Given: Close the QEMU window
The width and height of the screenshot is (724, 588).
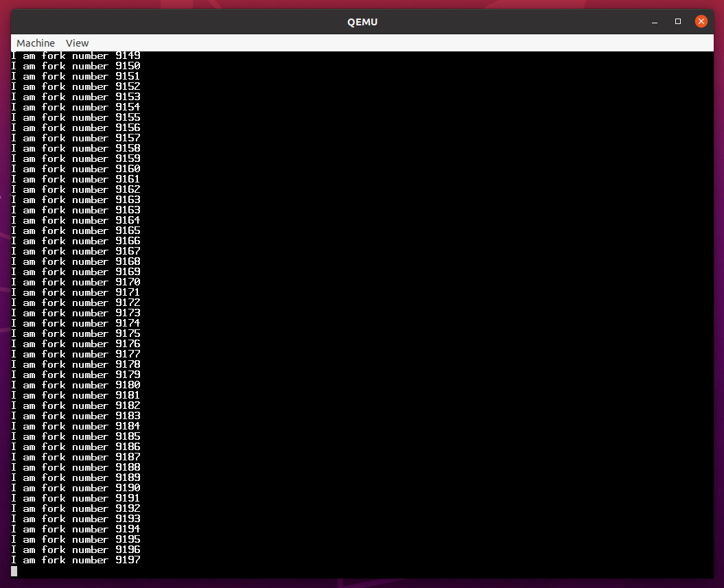Looking at the screenshot, I should coord(701,21).
